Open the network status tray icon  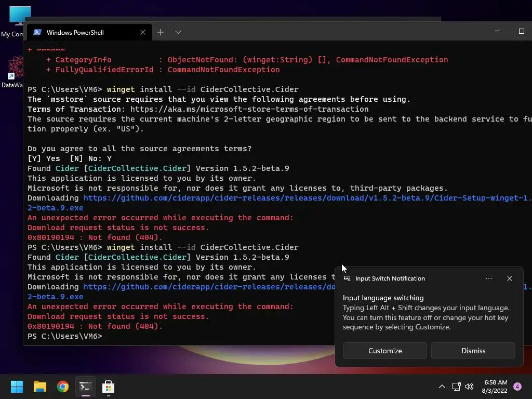click(x=456, y=387)
